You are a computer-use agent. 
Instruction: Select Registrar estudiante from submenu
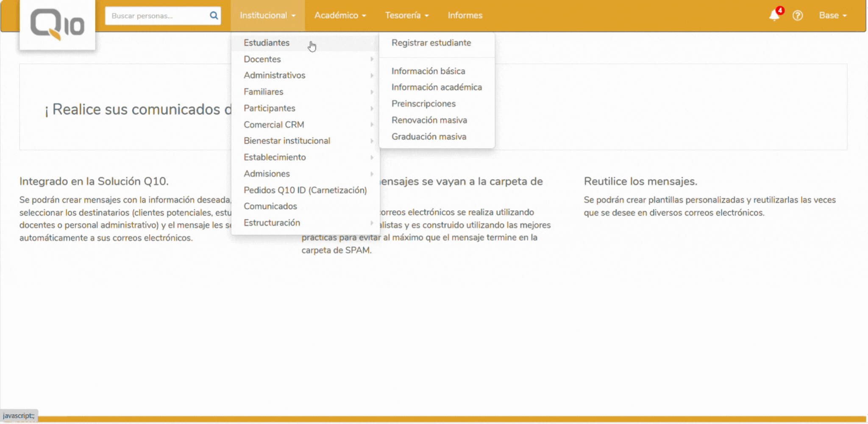click(431, 43)
